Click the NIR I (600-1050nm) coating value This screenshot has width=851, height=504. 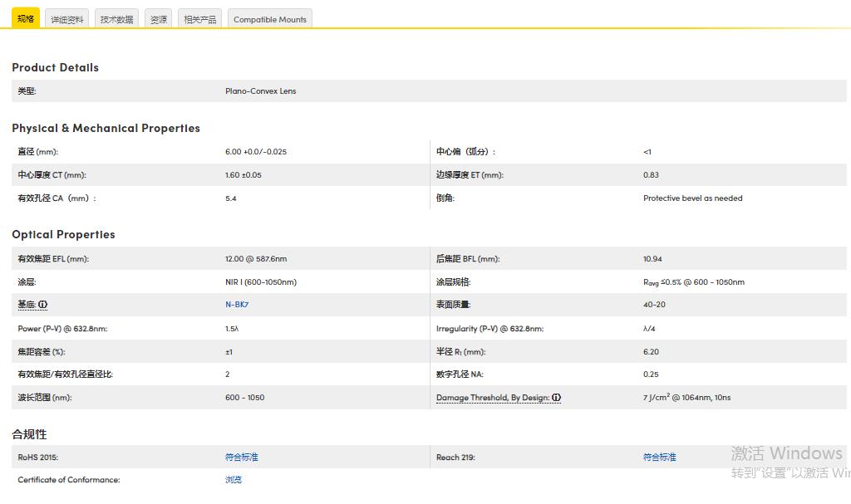point(260,282)
